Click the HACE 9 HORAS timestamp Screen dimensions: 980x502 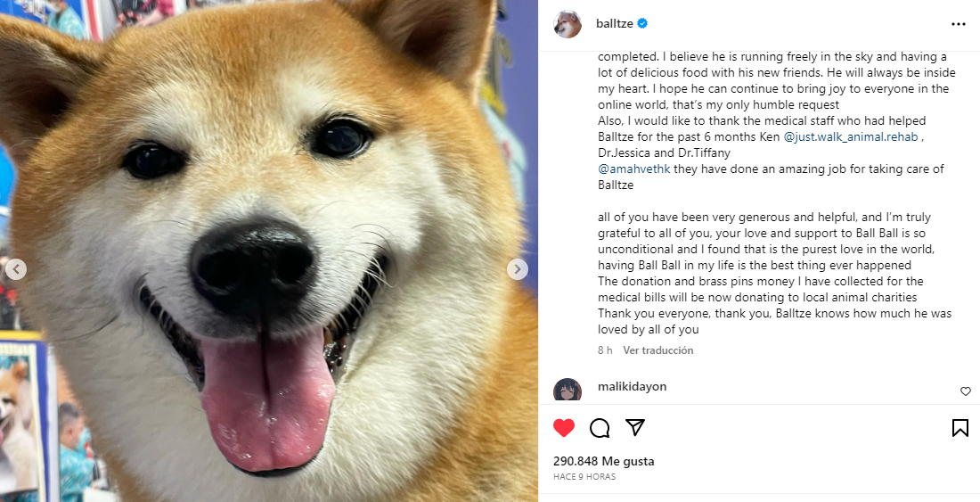click(x=584, y=477)
